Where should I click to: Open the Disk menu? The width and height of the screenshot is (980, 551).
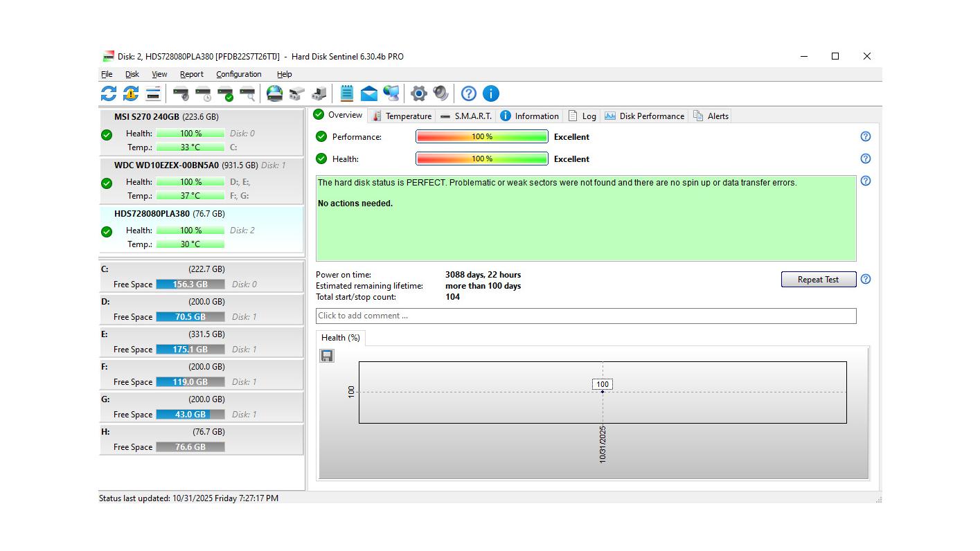coord(132,74)
